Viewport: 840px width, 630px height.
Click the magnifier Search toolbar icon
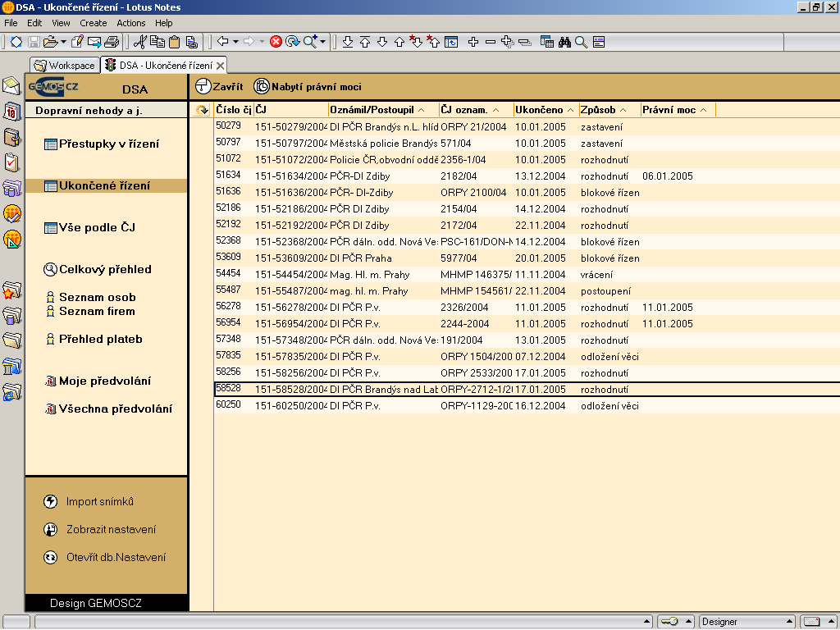(x=582, y=42)
